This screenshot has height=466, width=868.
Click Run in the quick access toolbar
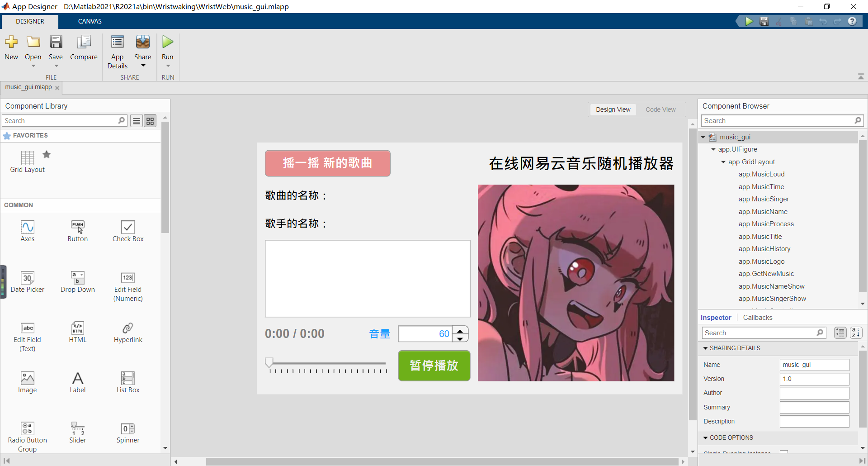coord(749,21)
